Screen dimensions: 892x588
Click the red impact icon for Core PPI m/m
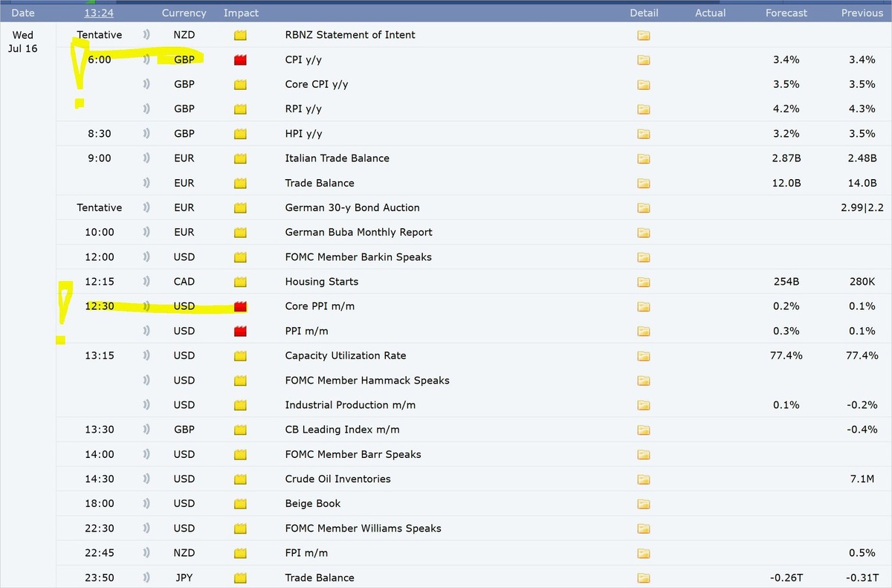[x=240, y=306]
